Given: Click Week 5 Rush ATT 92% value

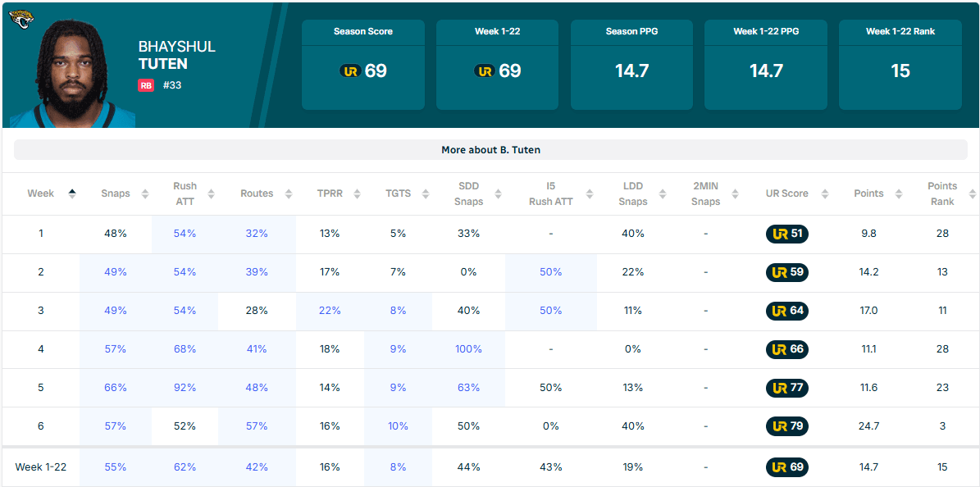Looking at the screenshot, I should pos(185,388).
